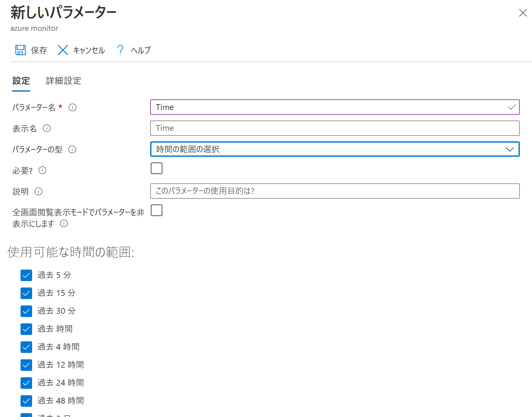
Task: Show info icon next to 必要?
Action: [42, 170]
